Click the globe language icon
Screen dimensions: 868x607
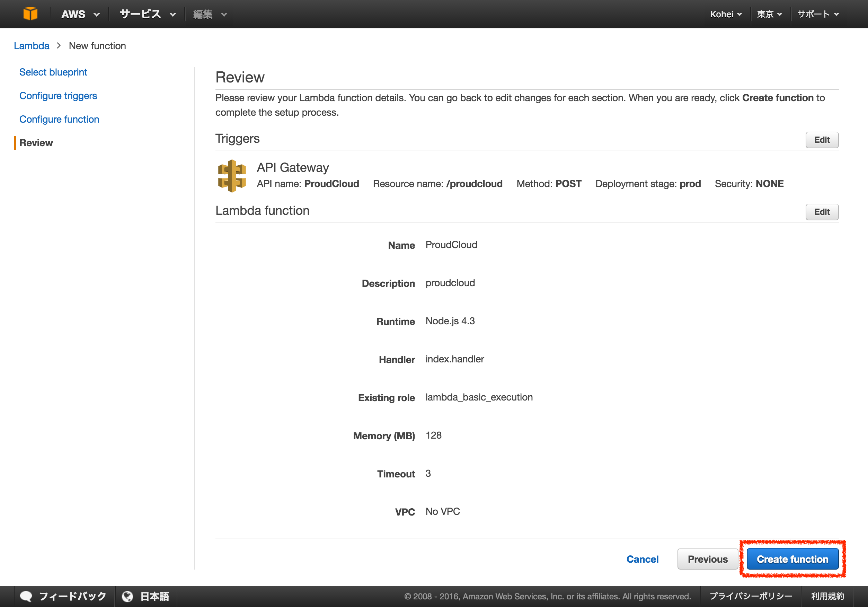tap(127, 596)
